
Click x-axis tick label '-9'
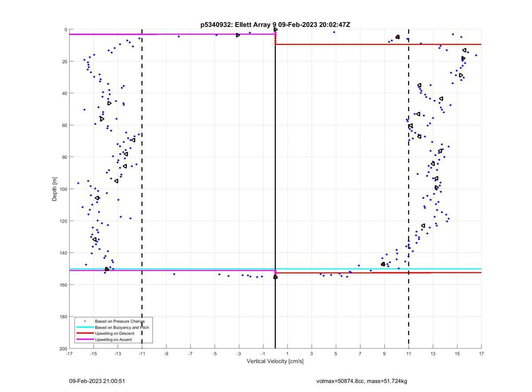[x=166, y=353]
